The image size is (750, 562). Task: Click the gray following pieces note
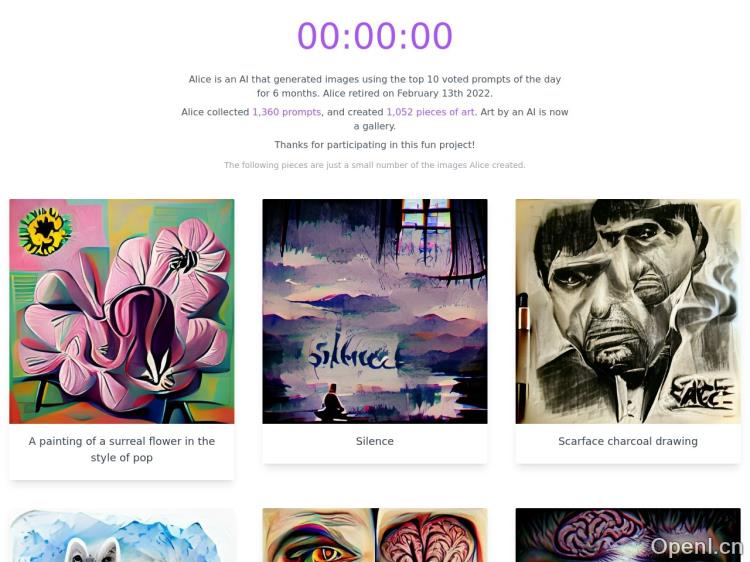coord(375,165)
